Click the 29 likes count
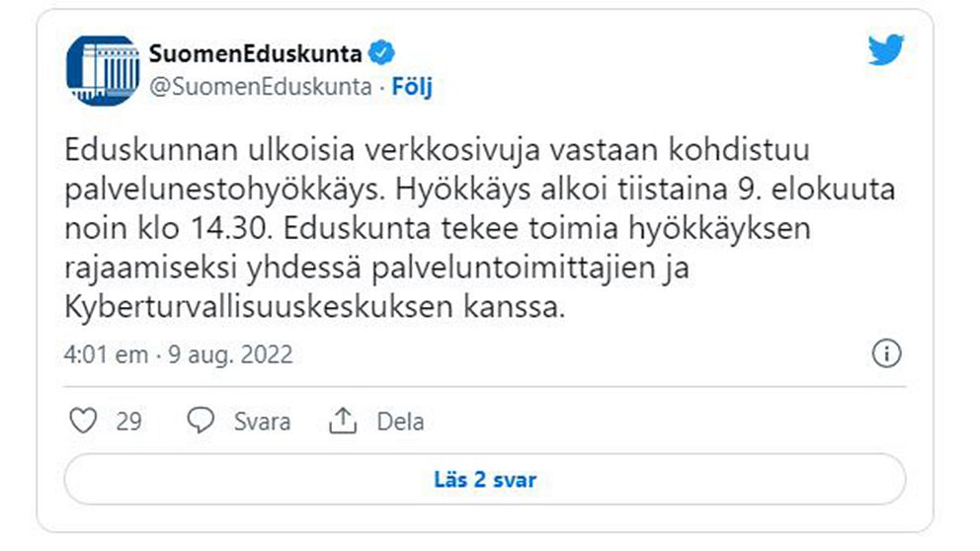This screenshot has width=980, height=551. point(128,422)
